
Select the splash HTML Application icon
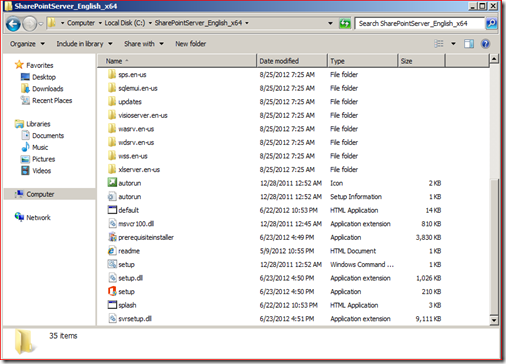point(112,305)
